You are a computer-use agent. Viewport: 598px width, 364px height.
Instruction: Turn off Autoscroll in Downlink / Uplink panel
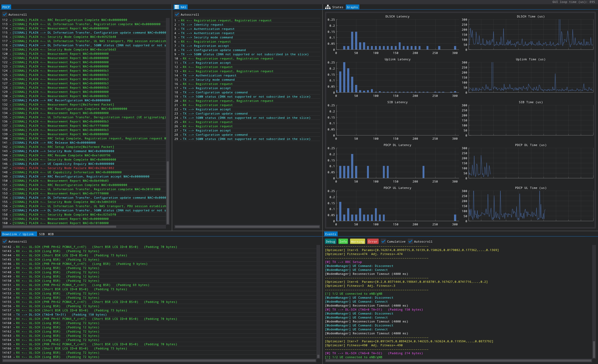pyautogui.click(x=5, y=242)
